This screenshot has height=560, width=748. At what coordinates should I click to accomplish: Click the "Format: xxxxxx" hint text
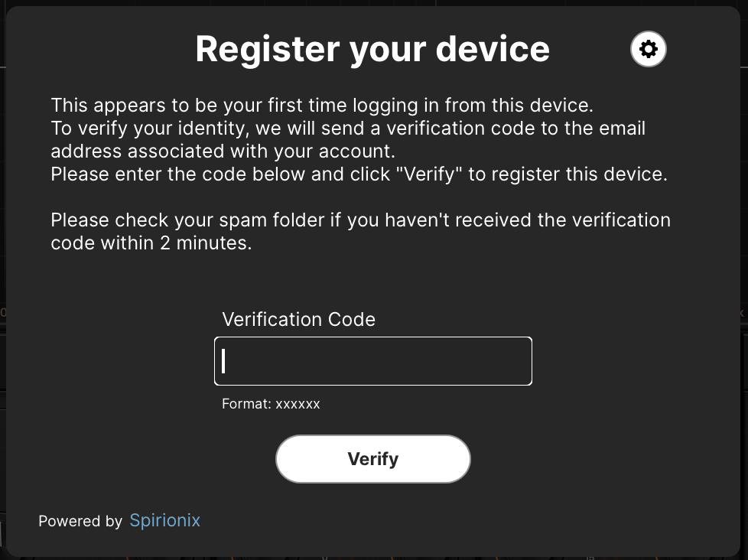(x=271, y=404)
